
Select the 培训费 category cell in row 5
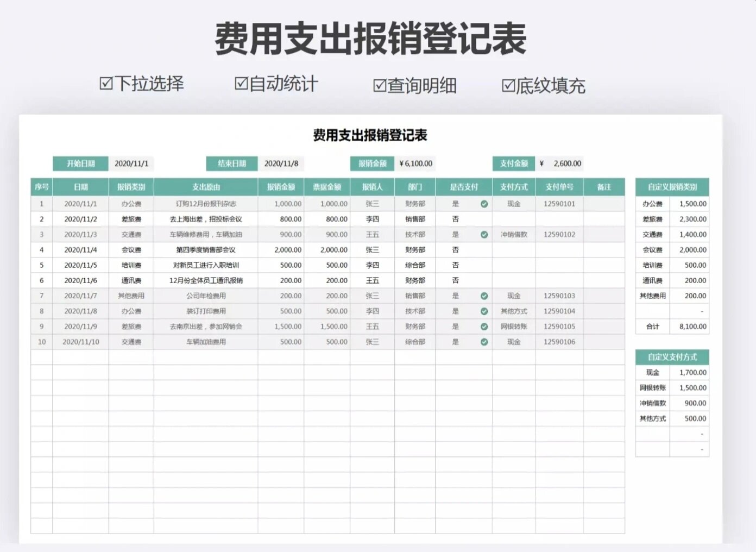pyautogui.click(x=131, y=265)
